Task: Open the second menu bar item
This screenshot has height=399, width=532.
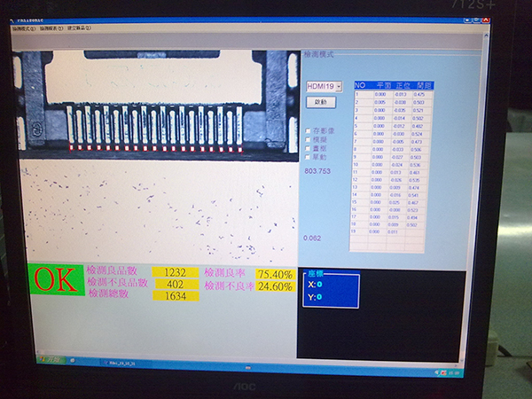Action: coord(49,27)
